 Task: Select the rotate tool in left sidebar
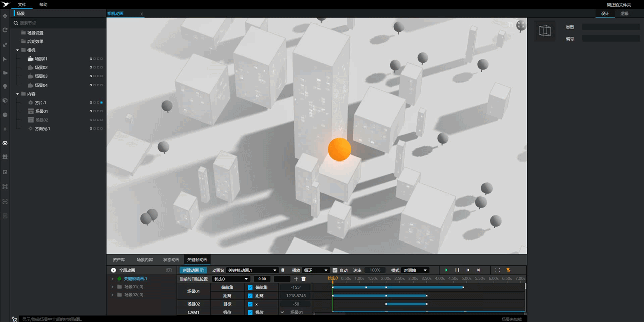click(5, 30)
